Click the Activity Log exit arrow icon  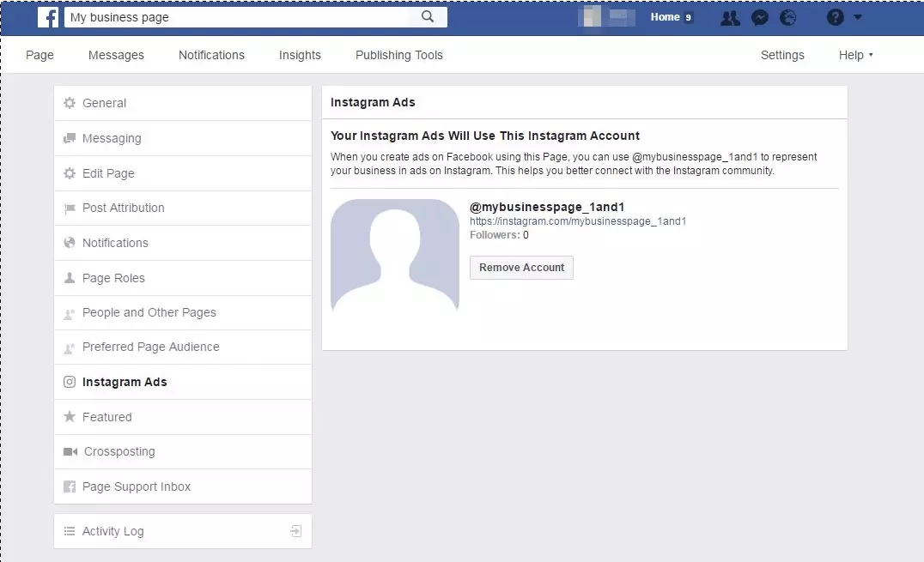point(295,531)
